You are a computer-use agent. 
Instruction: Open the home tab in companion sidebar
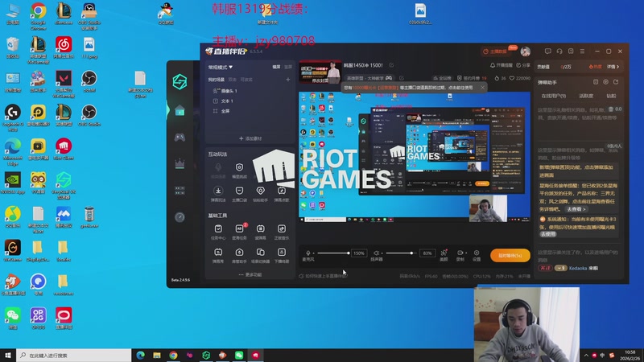(180, 111)
